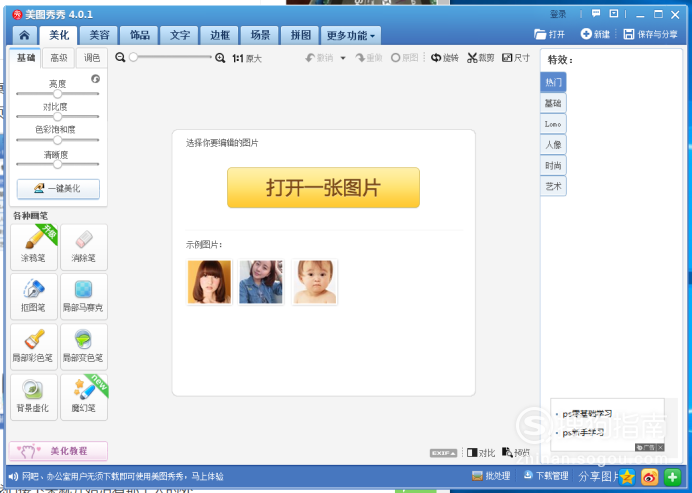Screen dimensions: 692x493
Task: Click the zoom level slider handle
Action: pos(133,57)
